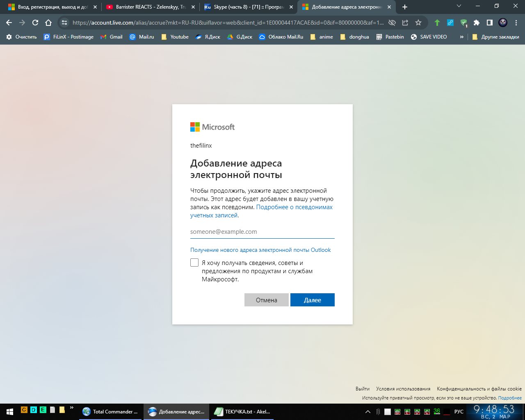Screen dimensions: 525x420
Task: Open the Youtube bookmarks folder
Action: pyautogui.click(x=175, y=37)
